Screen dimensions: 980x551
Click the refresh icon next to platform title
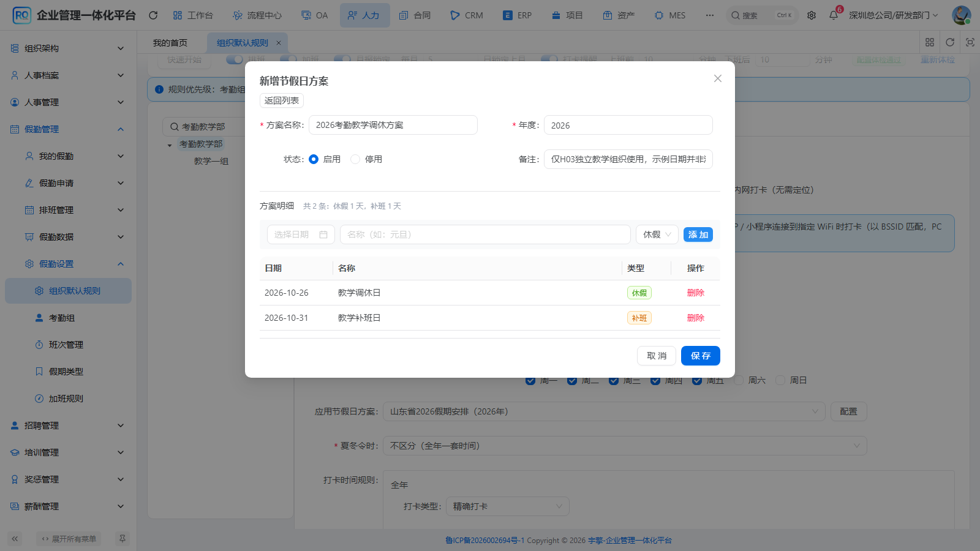tap(153, 15)
